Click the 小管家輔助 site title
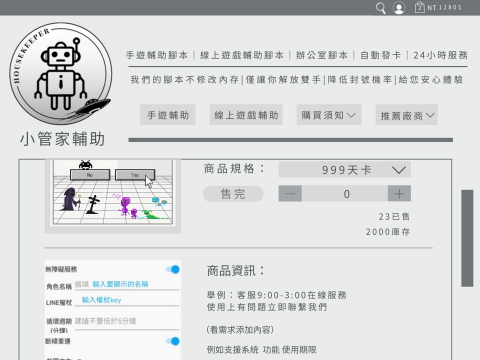Image resolution: width=480 pixels, height=360 pixels. coord(62,139)
